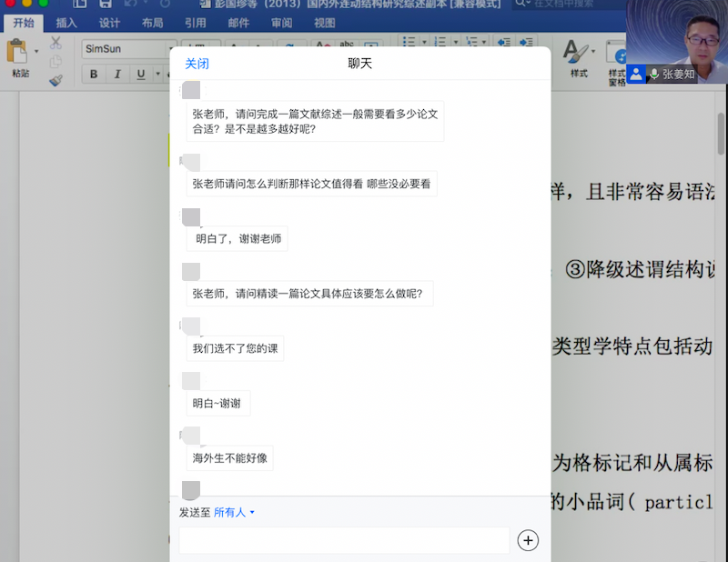Toggle Italic formatting button
Image resolution: width=728 pixels, height=562 pixels.
click(x=117, y=75)
